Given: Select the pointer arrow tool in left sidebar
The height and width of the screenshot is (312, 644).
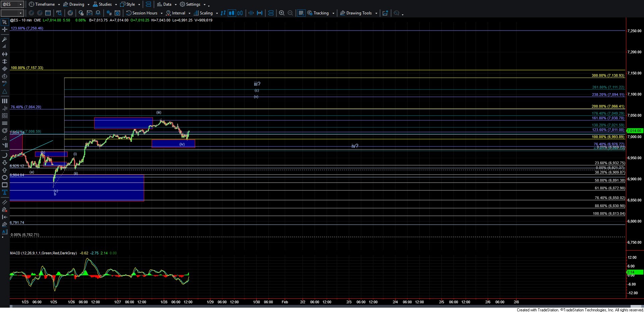Looking at the screenshot, I should coord(5,22).
